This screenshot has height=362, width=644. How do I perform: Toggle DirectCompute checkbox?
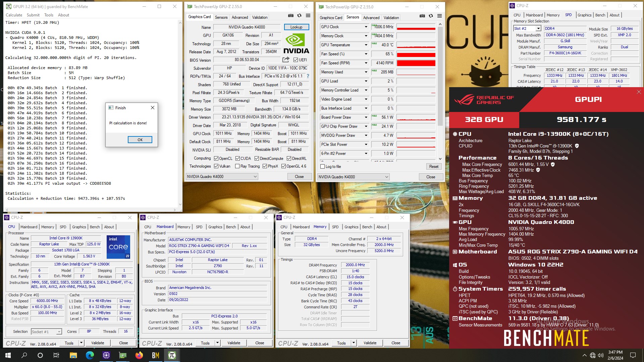tap(257, 159)
